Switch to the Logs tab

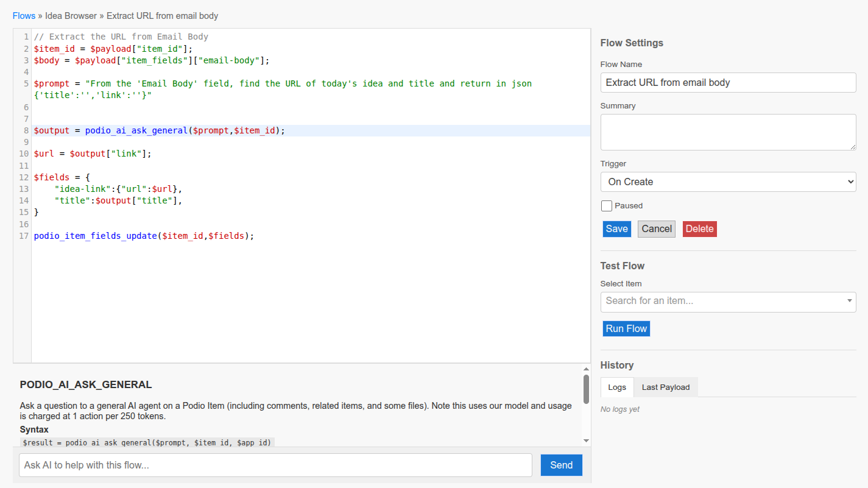coord(617,387)
